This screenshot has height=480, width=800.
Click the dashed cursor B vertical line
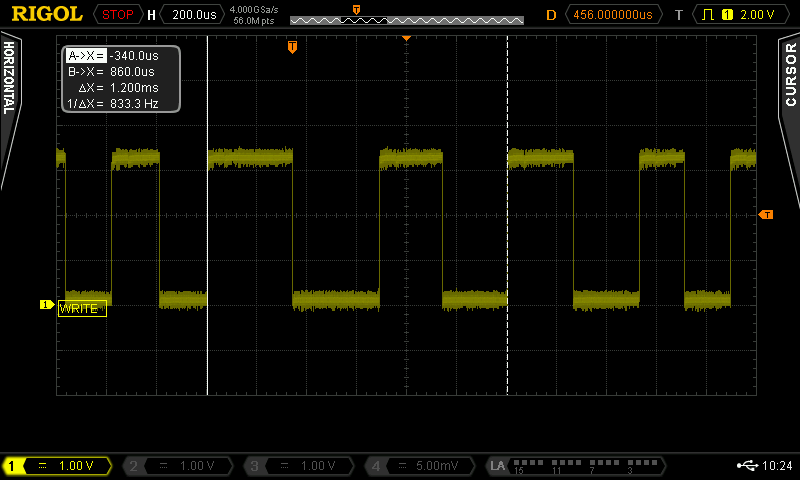click(508, 250)
